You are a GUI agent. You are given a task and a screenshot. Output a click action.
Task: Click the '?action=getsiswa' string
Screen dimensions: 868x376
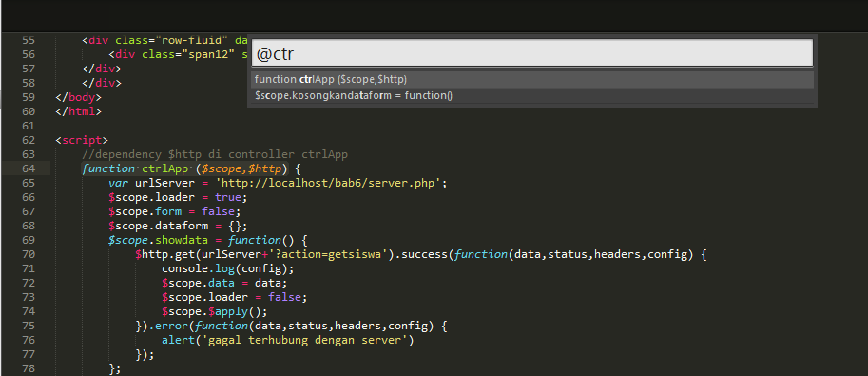pos(329,254)
